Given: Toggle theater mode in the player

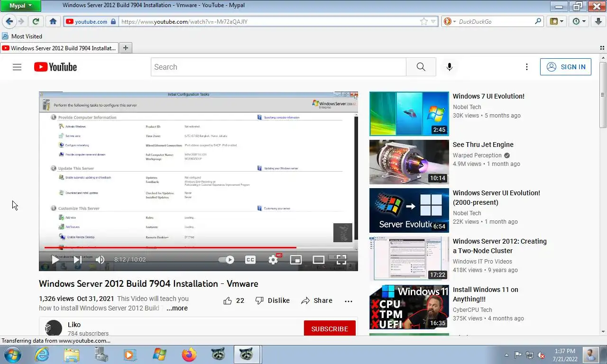Looking at the screenshot, I should (x=319, y=259).
